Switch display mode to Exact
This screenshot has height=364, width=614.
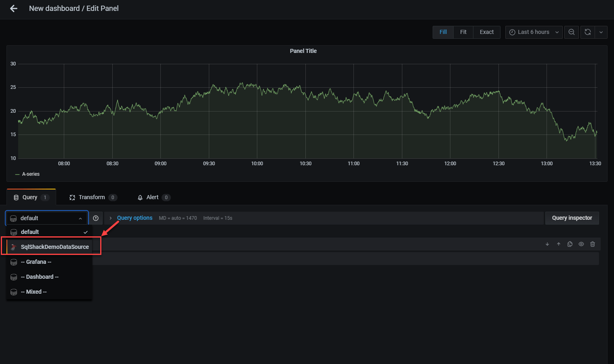(x=486, y=32)
